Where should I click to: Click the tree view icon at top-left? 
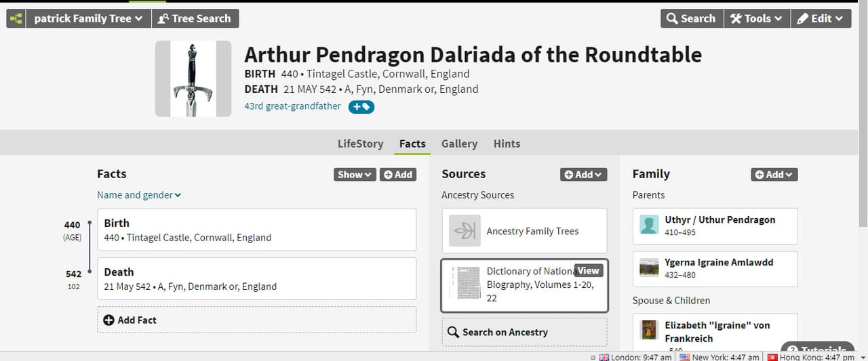pyautogui.click(x=16, y=19)
